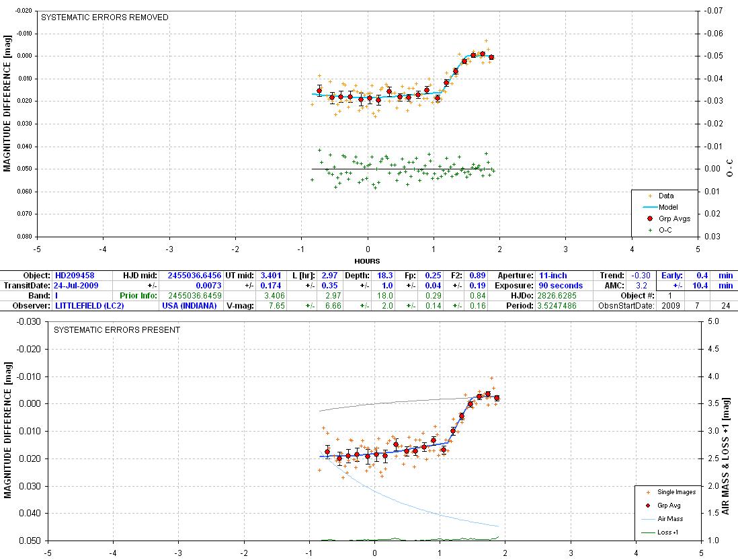Click the early value '0.4'
738x560 pixels.
(x=702, y=276)
